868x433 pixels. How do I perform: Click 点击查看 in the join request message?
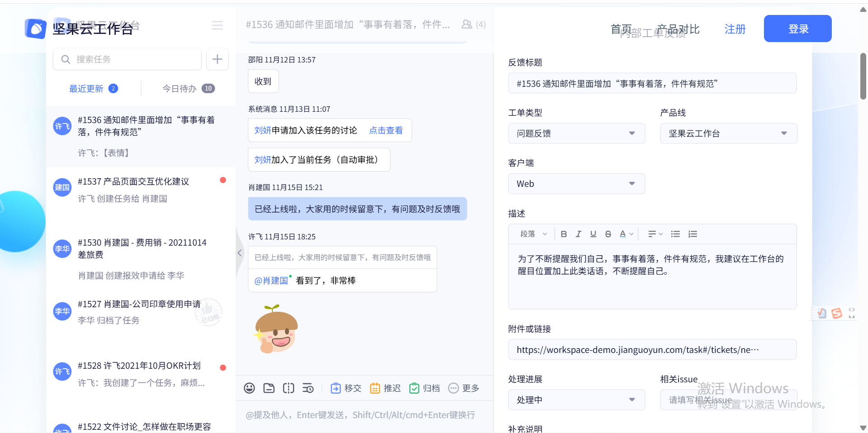coord(386,130)
